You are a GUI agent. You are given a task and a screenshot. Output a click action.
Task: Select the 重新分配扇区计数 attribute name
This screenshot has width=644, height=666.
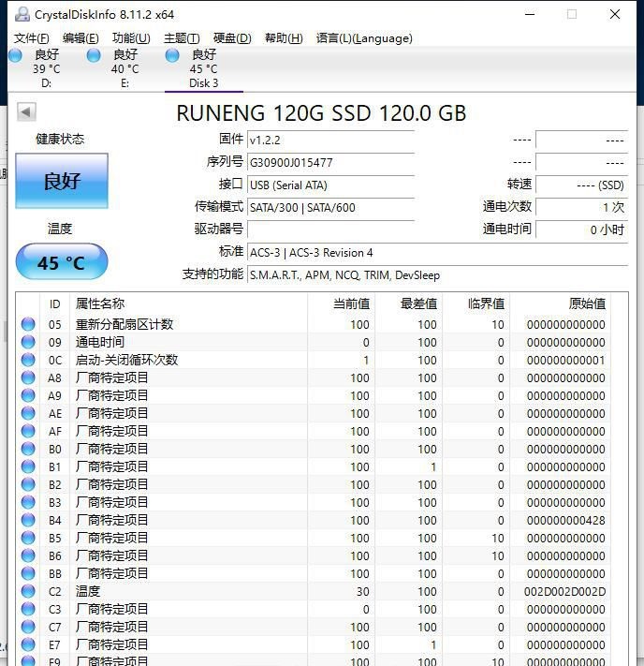124,324
